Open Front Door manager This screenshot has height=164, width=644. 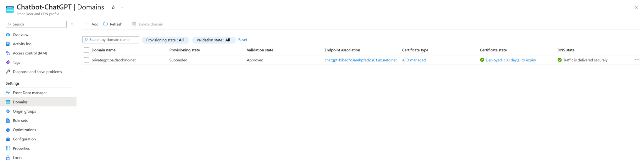click(x=38, y=93)
